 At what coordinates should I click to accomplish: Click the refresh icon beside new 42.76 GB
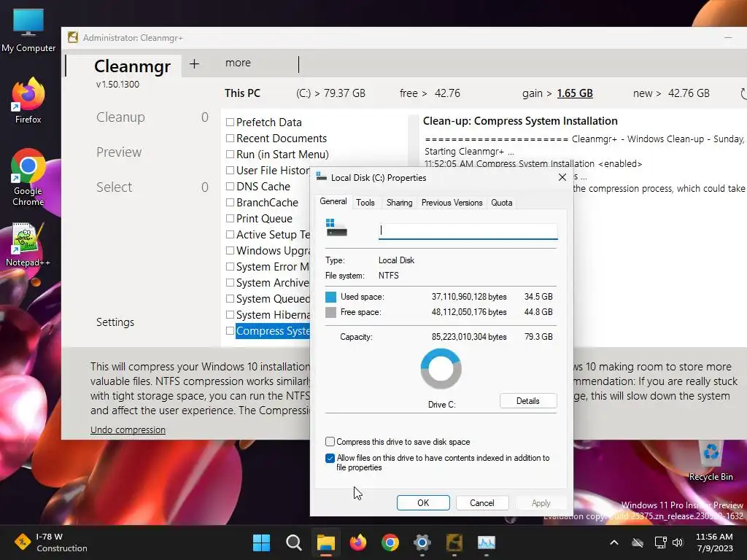pos(743,93)
